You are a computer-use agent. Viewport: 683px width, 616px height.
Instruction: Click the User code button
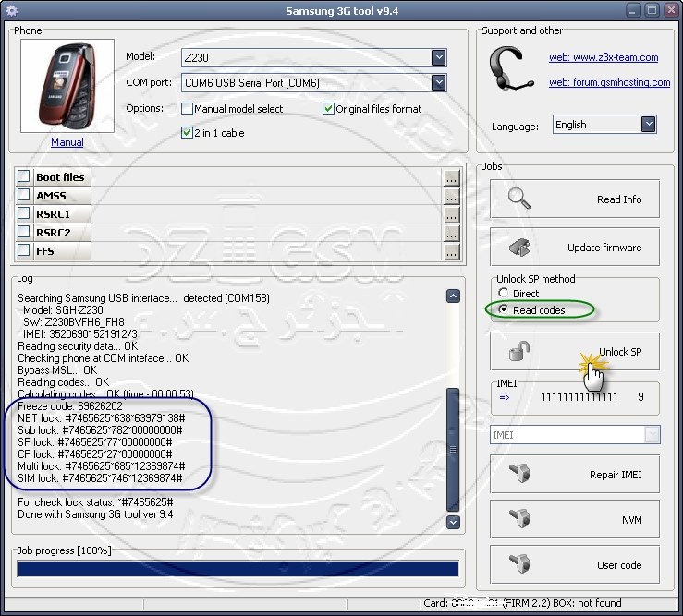575,564
